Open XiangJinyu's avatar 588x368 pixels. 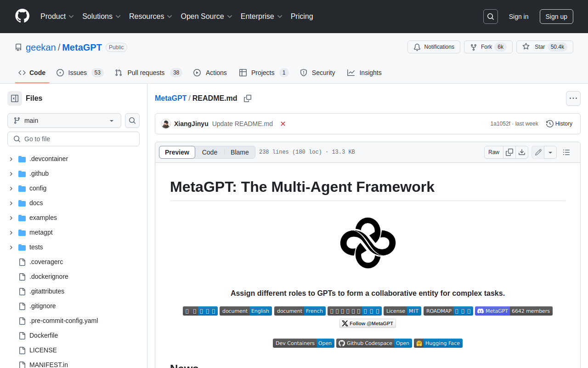[x=166, y=124]
